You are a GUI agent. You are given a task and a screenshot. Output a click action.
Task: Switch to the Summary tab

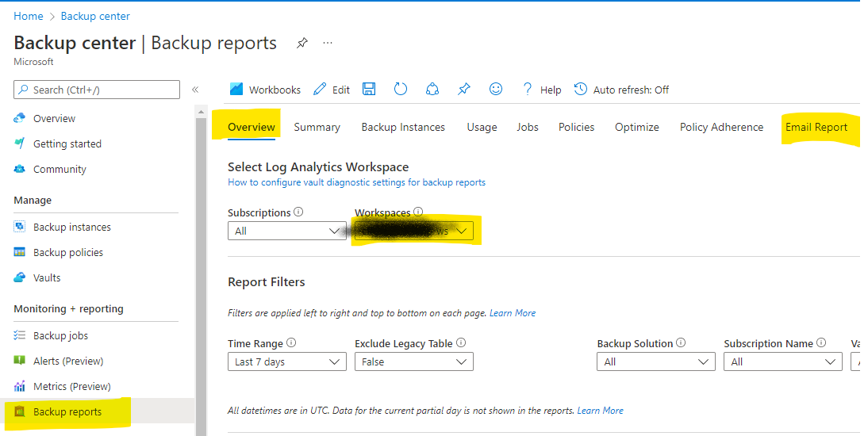(317, 128)
